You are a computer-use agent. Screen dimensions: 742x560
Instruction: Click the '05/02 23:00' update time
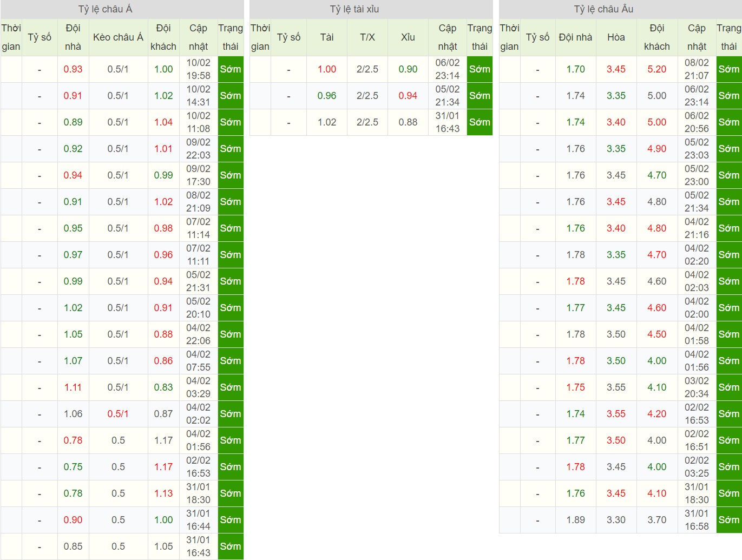point(697,175)
